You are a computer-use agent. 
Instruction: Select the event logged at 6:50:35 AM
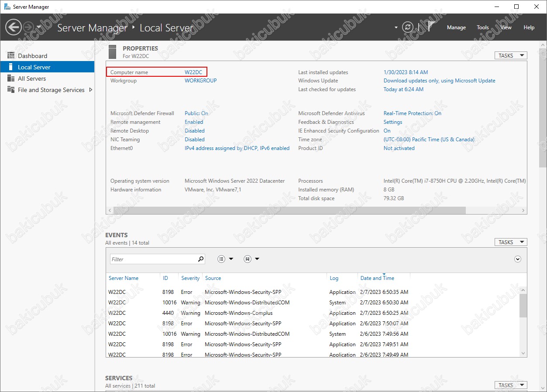pos(313,292)
